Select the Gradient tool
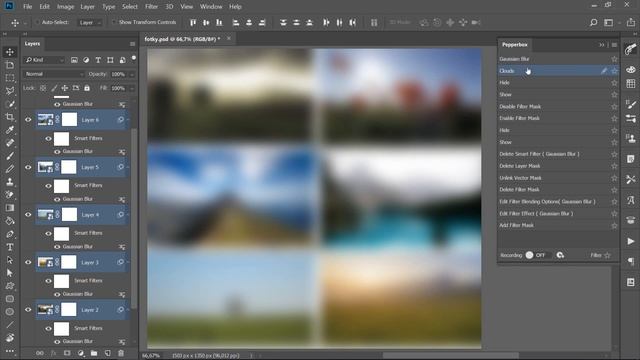Screen dimensions: 640x360 [x=10, y=208]
